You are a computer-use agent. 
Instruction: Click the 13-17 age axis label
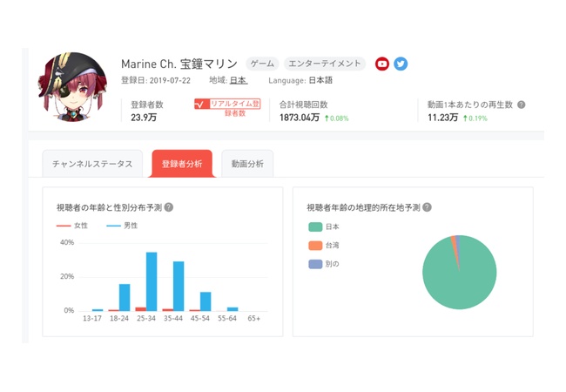click(x=92, y=318)
